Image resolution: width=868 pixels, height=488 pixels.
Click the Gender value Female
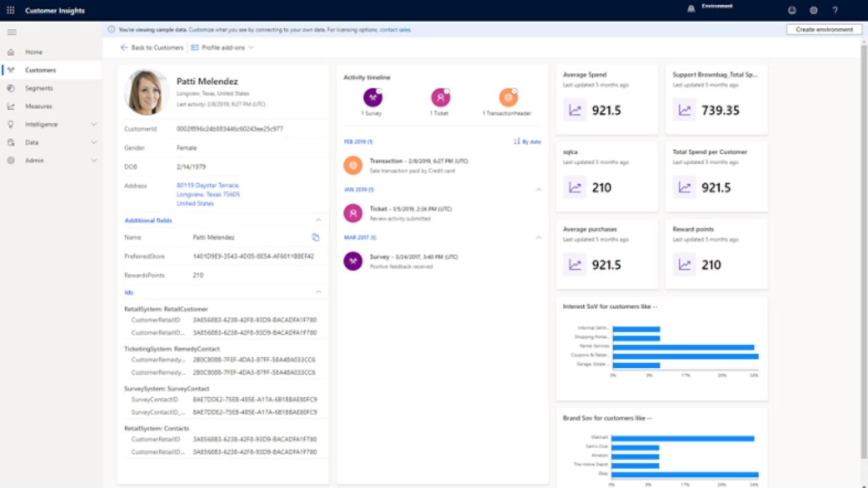187,148
